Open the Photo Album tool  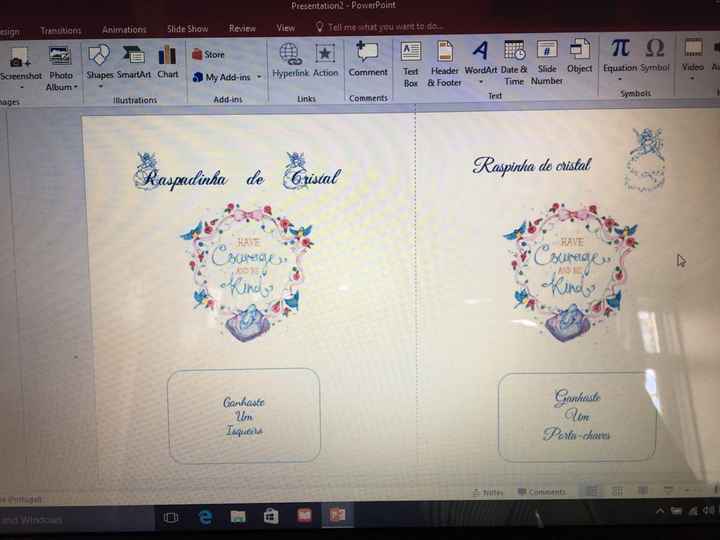click(60, 68)
